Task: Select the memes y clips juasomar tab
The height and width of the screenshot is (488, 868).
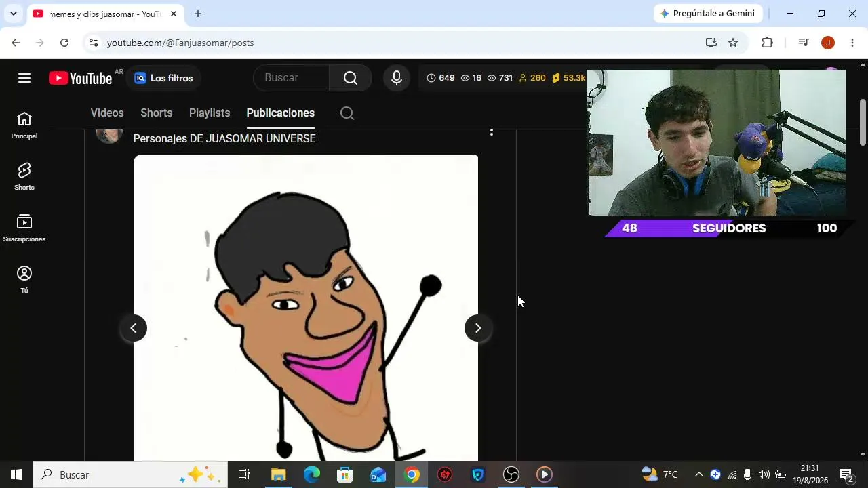Action: 105,14
